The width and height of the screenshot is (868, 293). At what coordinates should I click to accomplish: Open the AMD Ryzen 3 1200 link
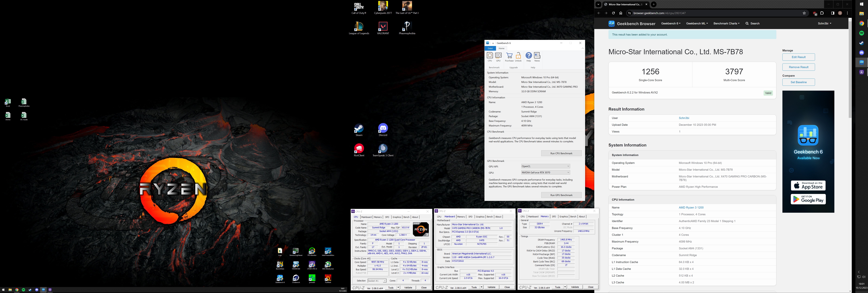point(691,208)
